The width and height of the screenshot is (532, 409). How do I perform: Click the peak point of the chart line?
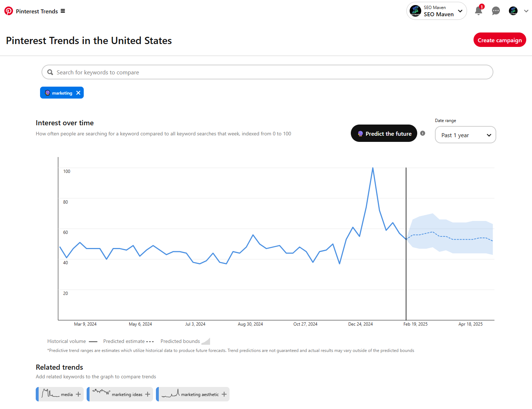(373, 168)
